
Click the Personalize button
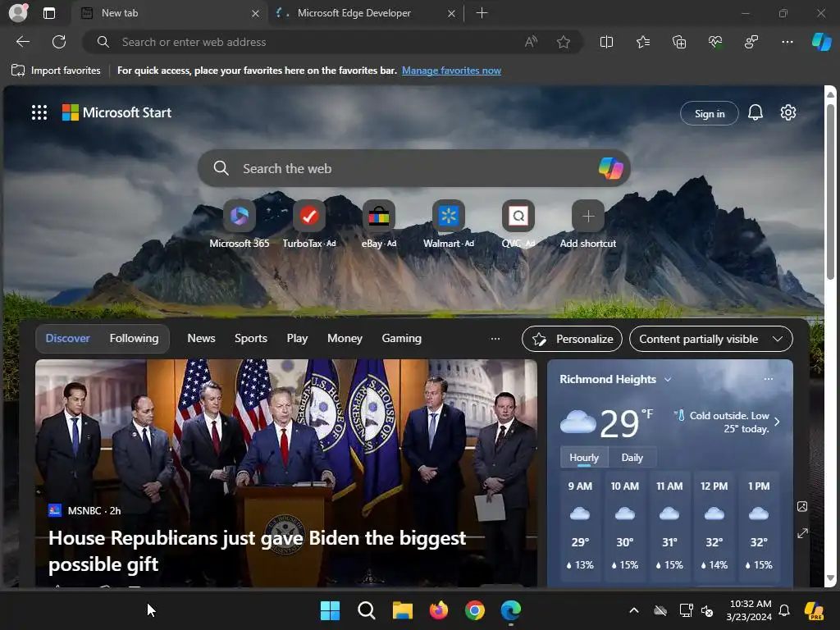[x=572, y=339]
